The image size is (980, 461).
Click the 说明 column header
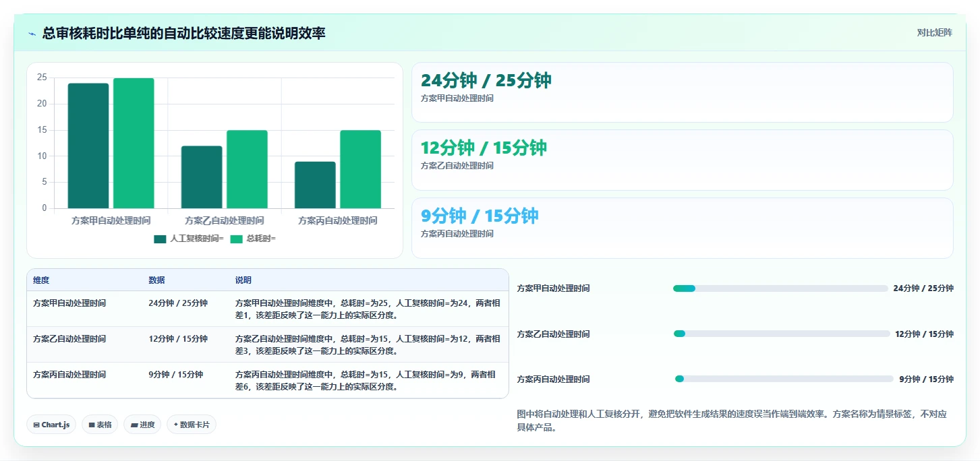pos(243,280)
